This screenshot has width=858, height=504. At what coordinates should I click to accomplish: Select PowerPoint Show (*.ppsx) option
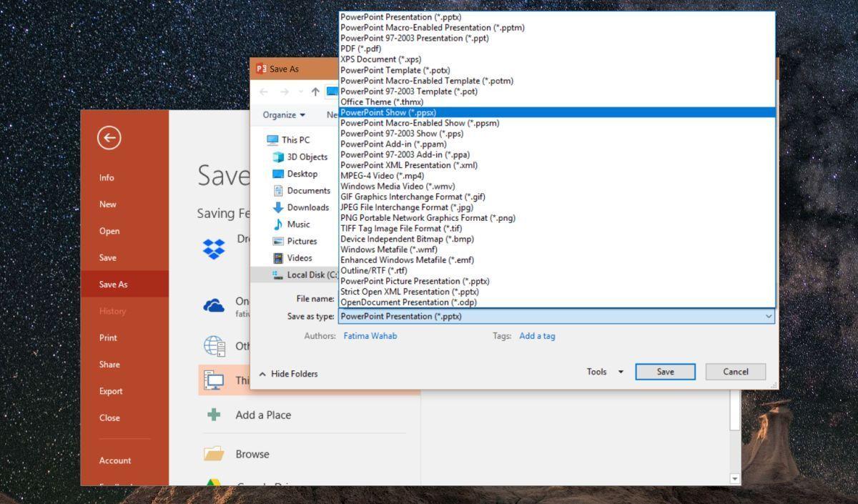click(x=388, y=112)
